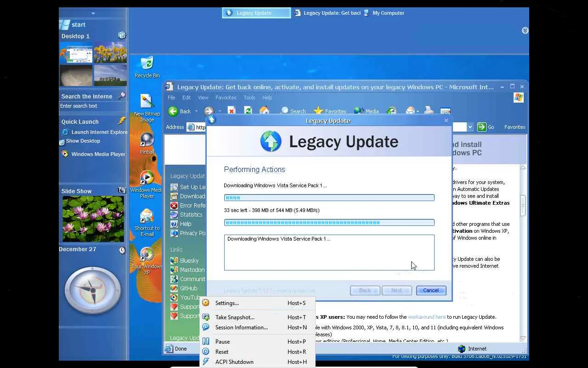Click the Mail icon in IE toolbar
588x368 pixels.
coord(410,111)
